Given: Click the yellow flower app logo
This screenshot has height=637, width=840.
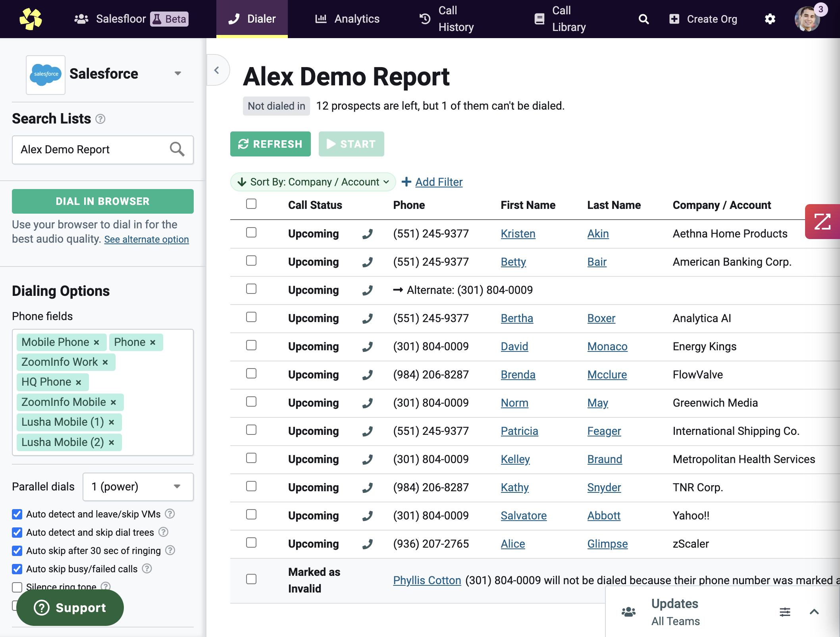Looking at the screenshot, I should (31, 19).
